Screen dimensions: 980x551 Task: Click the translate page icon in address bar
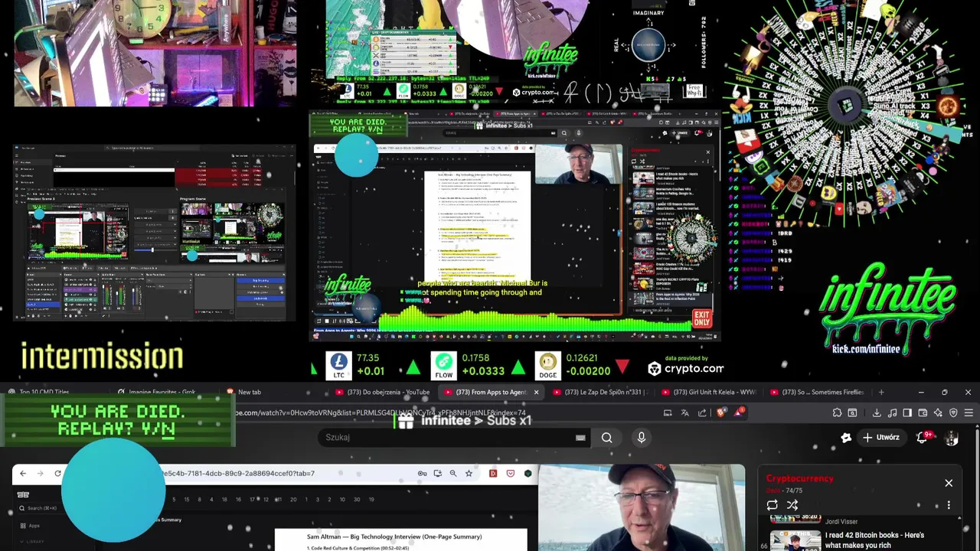[x=684, y=413]
